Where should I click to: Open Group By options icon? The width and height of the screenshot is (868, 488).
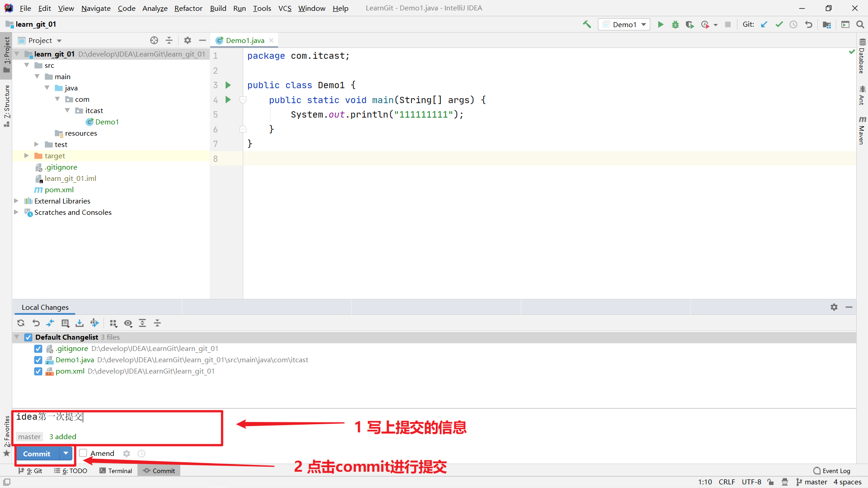tap(113, 323)
